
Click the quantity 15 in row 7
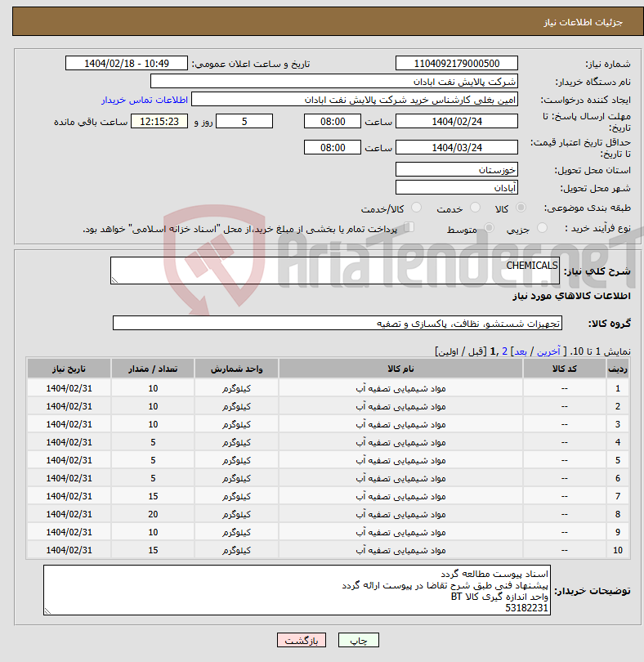[153, 496]
